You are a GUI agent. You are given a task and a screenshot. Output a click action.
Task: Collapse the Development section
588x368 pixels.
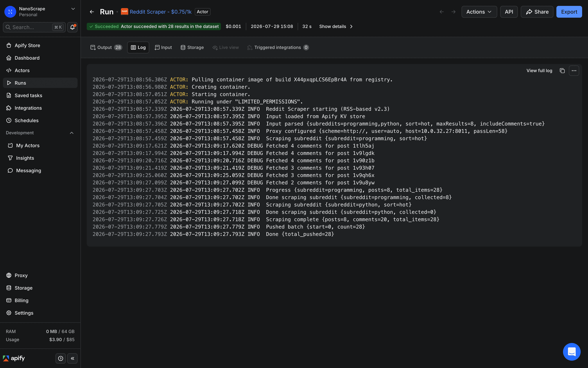pos(72,133)
